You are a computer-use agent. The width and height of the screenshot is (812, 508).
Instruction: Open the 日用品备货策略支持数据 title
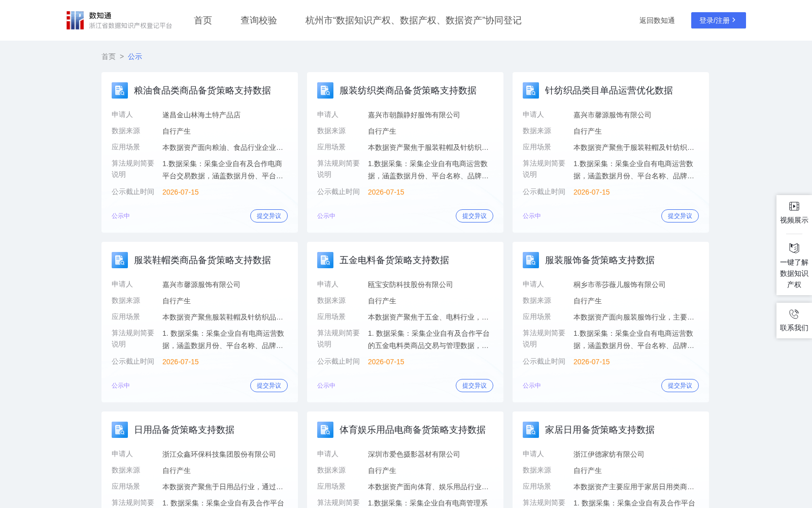184,430
